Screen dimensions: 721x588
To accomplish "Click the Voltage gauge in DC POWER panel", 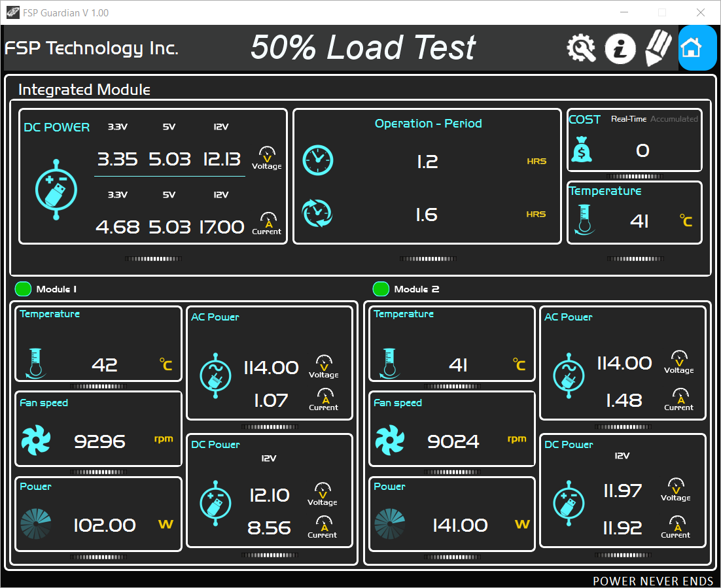I will pyautogui.click(x=267, y=158).
